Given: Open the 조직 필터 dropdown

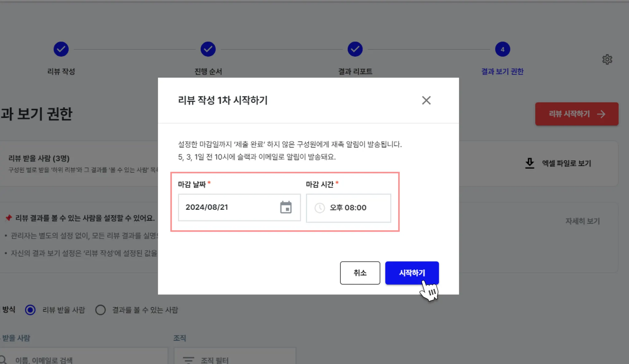Looking at the screenshot, I should point(235,359).
